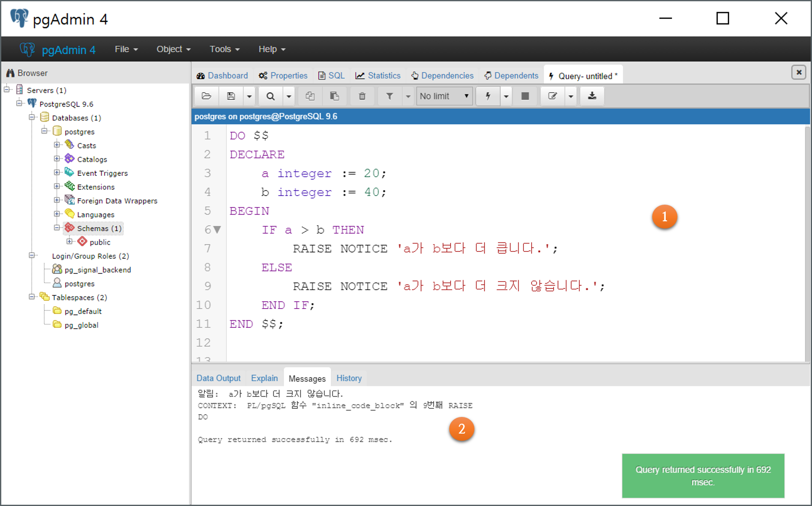This screenshot has height=506, width=812.
Task: Open the No limit rows dropdown
Action: (x=444, y=96)
